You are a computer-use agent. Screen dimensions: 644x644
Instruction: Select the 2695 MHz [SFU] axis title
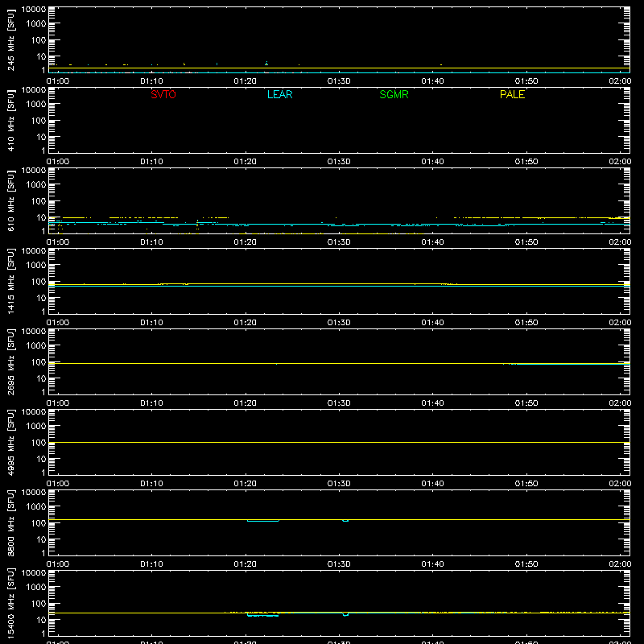pyautogui.click(x=11, y=362)
